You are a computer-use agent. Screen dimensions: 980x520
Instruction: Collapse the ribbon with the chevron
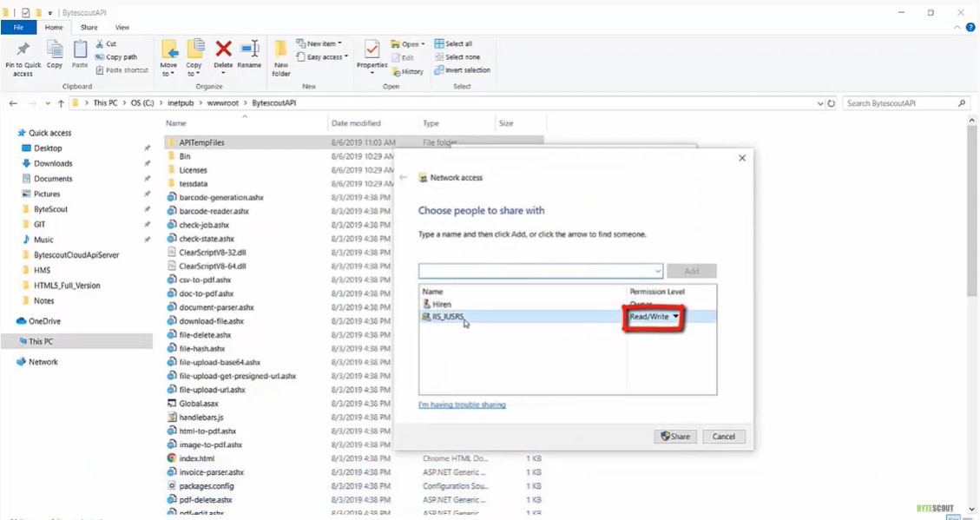pyautogui.click(x=957, y=28)
